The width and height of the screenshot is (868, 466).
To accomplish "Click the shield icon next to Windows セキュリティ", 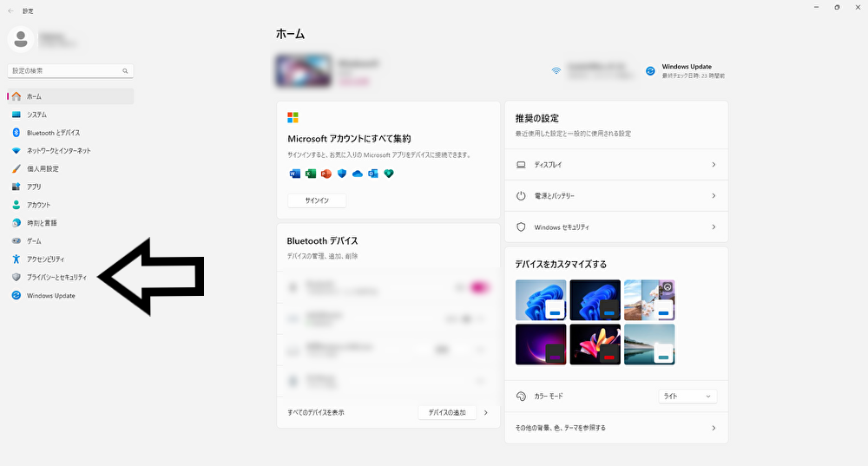I will click(x=521, y=226).
